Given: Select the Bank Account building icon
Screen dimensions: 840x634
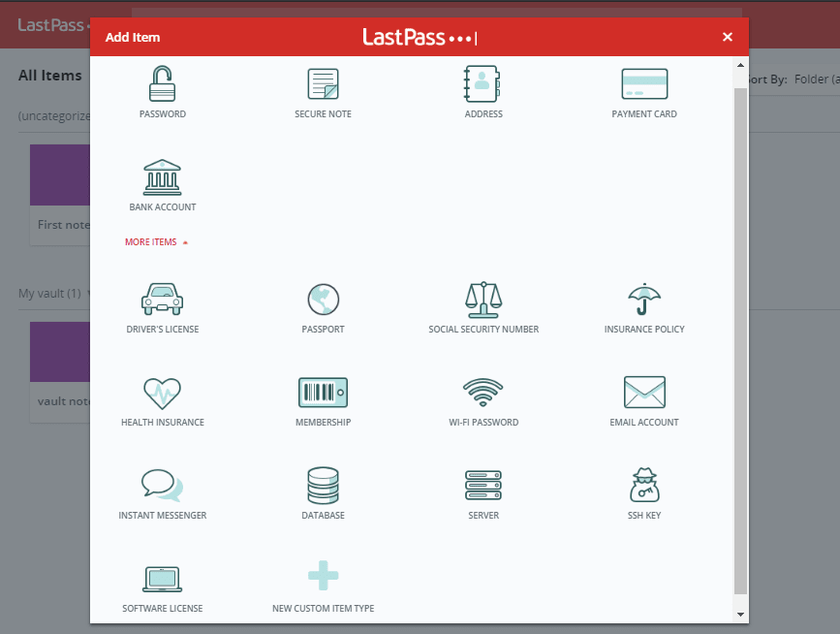Looking at the screenshot, I should (x=163, y=177).
